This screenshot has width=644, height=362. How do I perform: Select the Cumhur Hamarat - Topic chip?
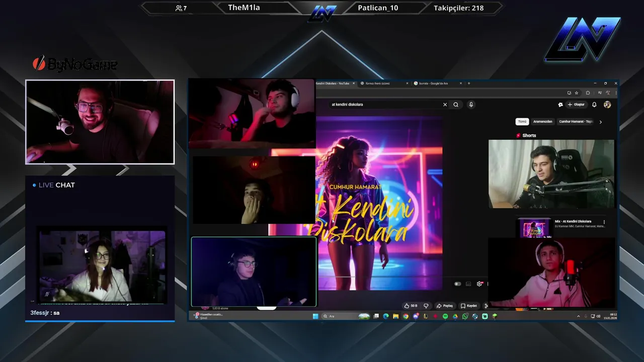[x=576, y=122]
